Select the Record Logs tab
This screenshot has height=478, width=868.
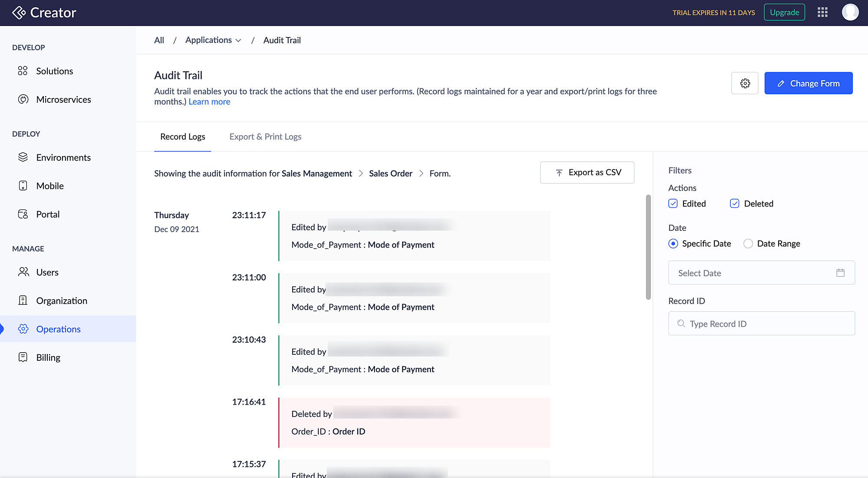(183, 137)
